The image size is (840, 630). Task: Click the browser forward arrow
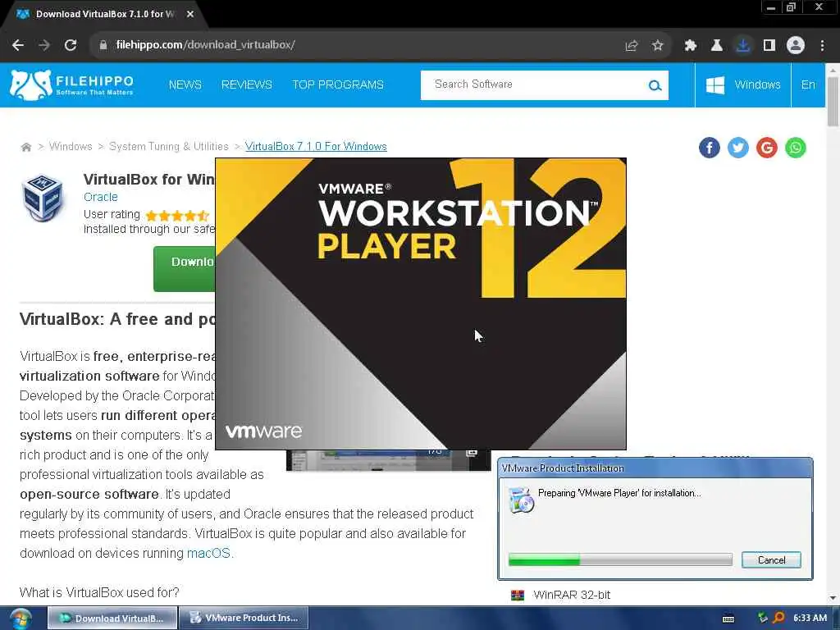[44, 45]
